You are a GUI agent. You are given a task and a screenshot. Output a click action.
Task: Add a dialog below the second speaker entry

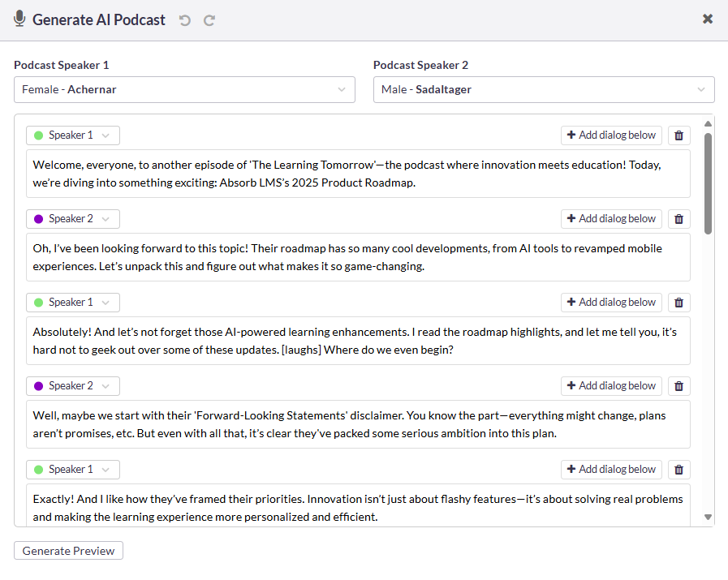(611, 218)
